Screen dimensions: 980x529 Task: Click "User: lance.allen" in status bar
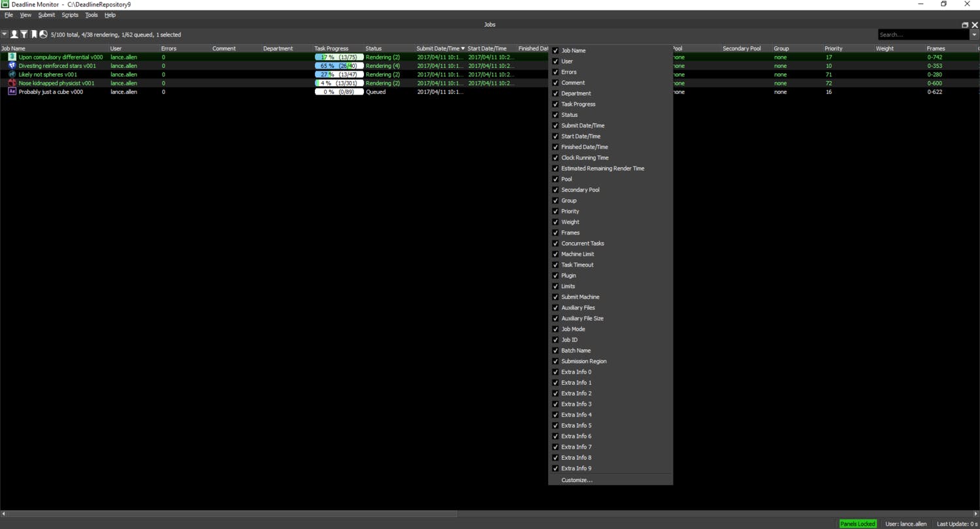pos(906,524)
